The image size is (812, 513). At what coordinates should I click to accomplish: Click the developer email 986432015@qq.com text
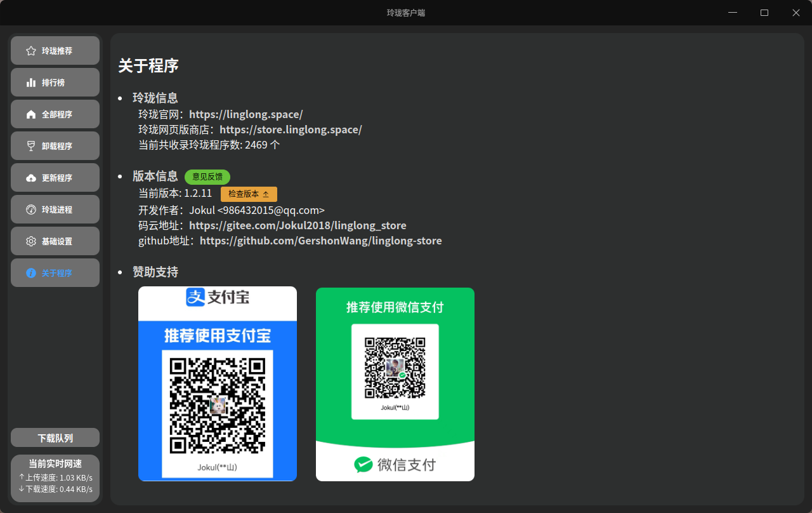271,210
